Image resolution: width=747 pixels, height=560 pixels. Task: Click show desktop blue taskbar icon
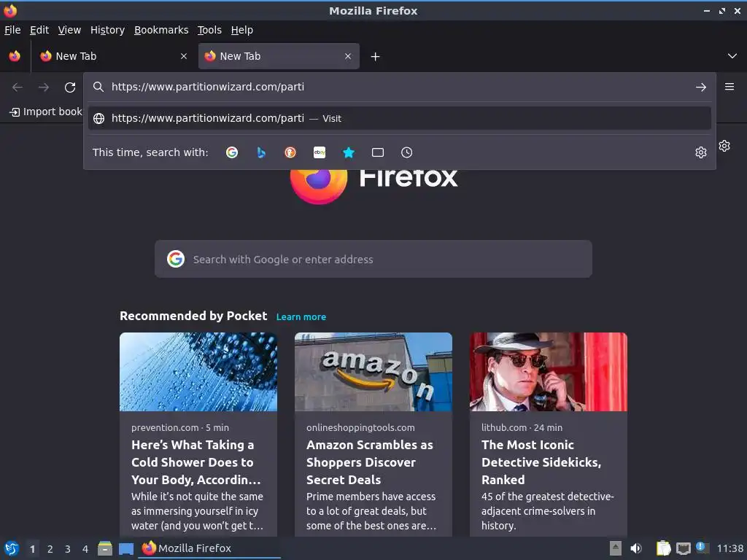click(125, 549)
